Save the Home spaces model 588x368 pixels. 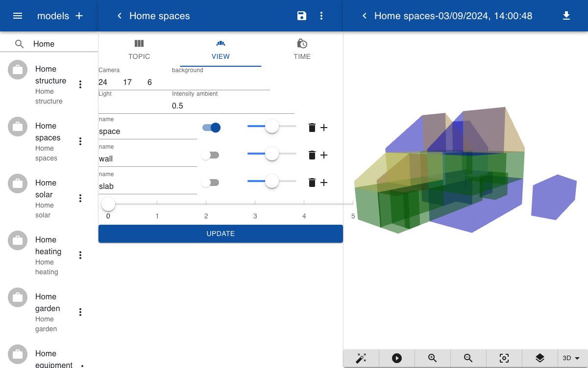point(302,16)
